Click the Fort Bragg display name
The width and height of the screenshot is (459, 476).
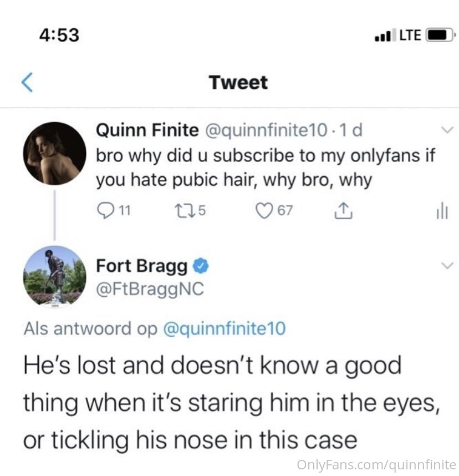click(x=142, y=266)
